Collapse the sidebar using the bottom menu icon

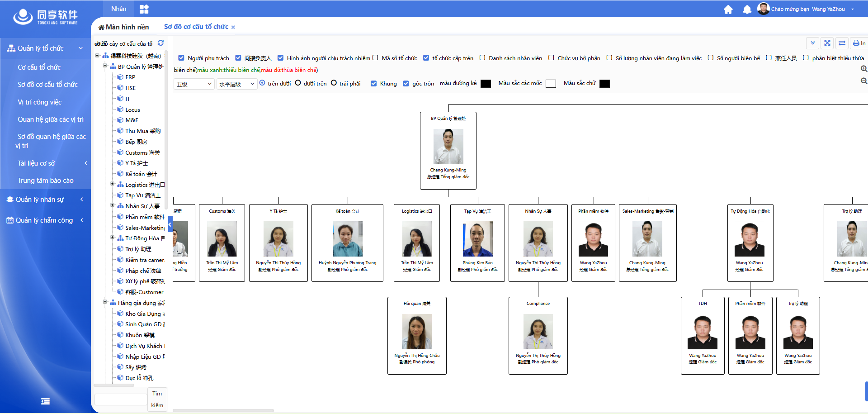pos(45,401)
